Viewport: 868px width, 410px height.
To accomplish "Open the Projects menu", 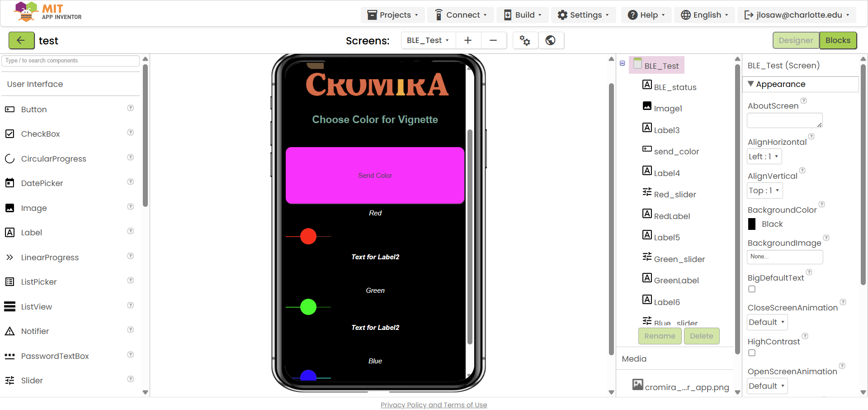I will click(392, 15).
